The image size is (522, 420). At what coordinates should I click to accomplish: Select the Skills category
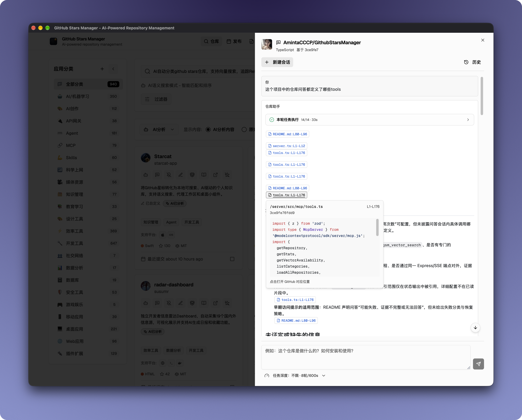88,158
